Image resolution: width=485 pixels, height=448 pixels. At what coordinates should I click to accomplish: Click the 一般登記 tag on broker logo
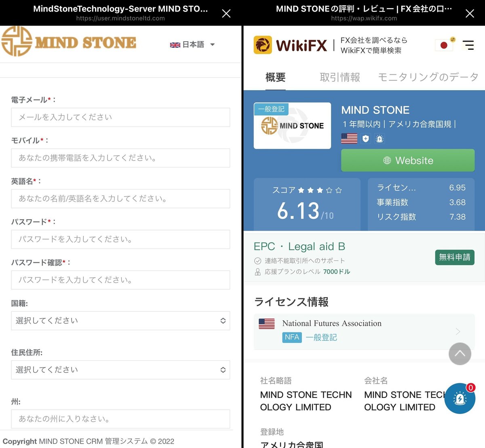pos(271,109)
